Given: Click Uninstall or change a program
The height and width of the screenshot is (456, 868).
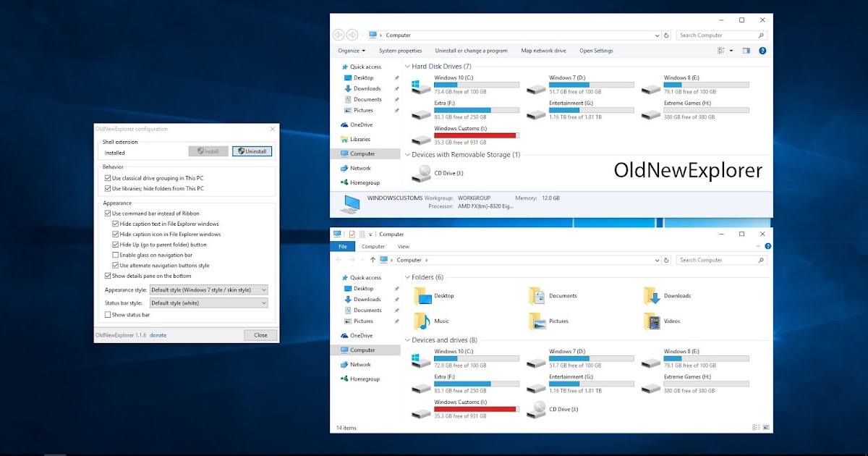Looking at the screenshot, I should [x=471, y=51].
